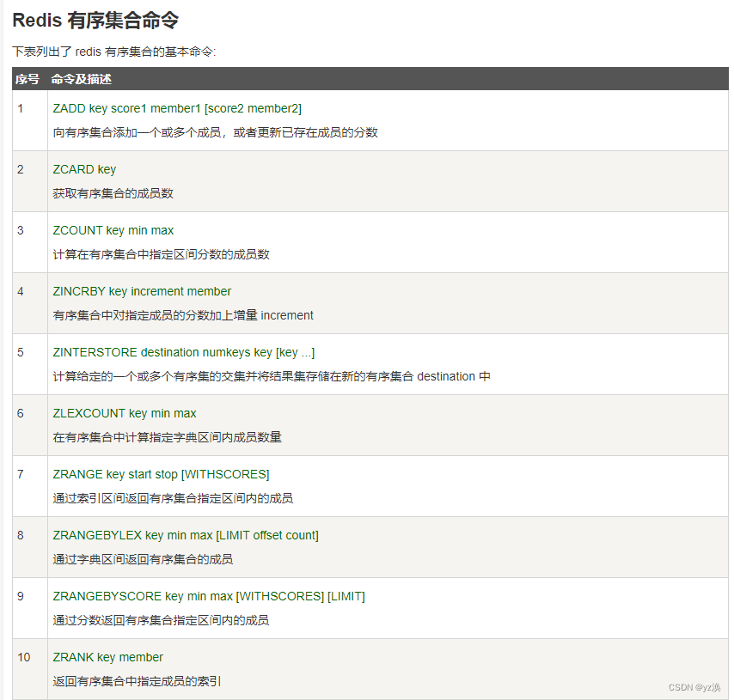The image size is (734, 700).
Task: Click the ZCARD key link
Action: [83, 169]
